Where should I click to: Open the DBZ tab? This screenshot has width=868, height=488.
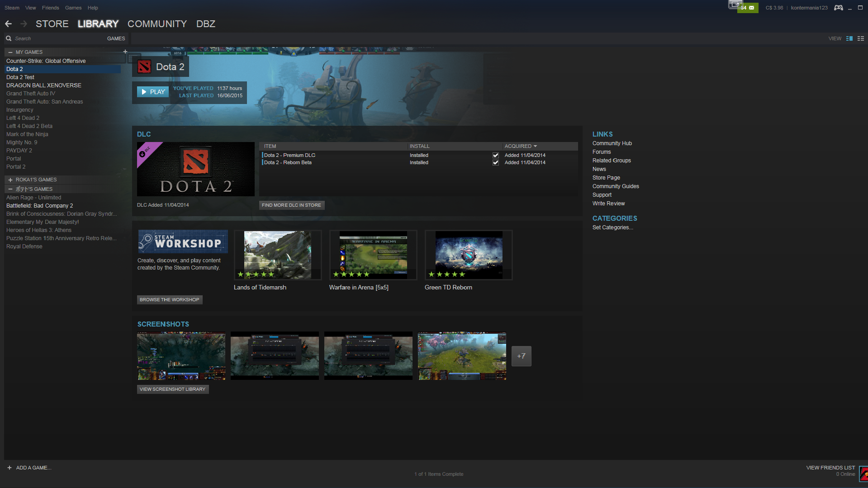pos(206,24)
